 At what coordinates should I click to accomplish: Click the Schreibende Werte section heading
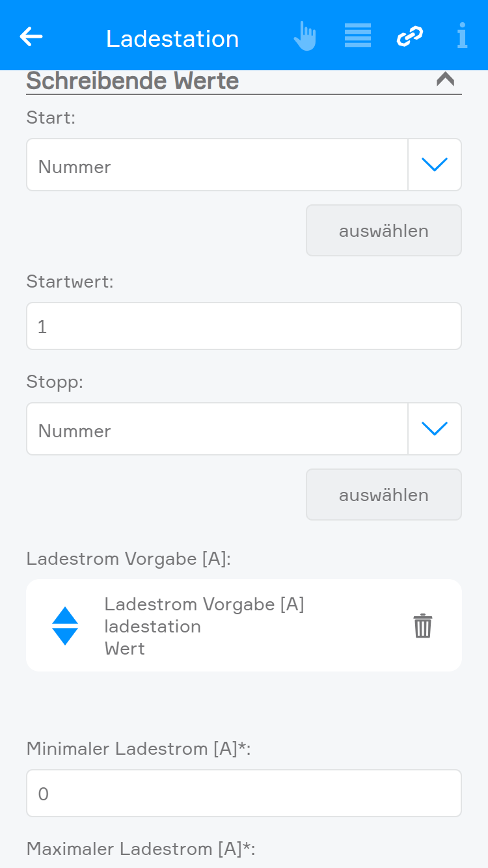point(133,81)
